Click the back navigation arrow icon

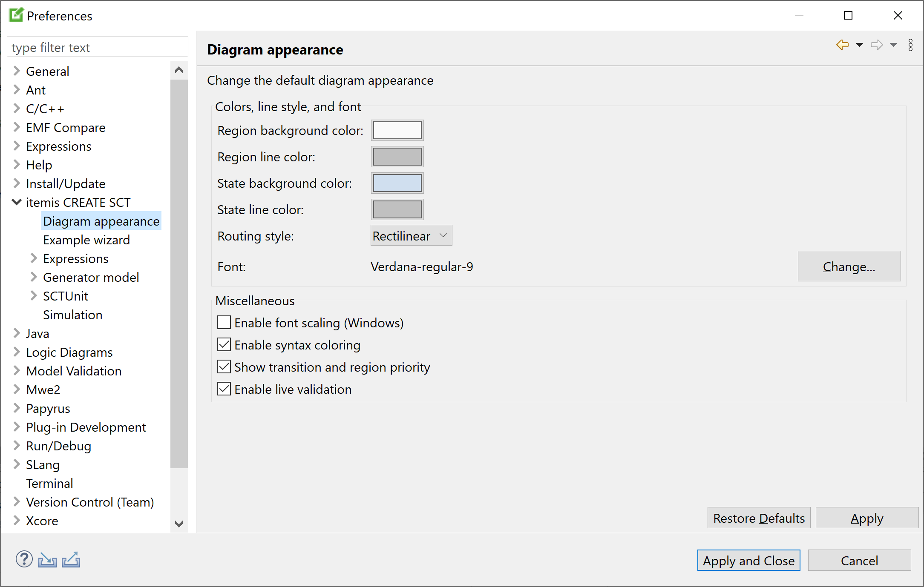pos(843,45)
